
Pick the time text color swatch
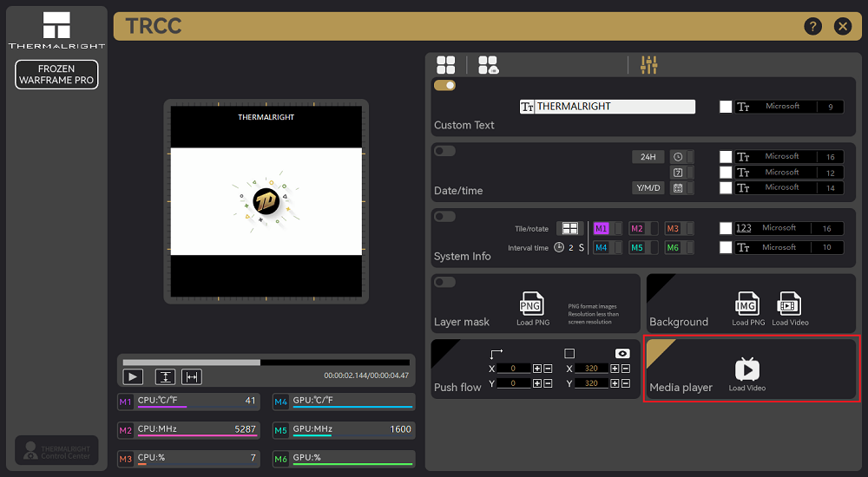[x=726, y=157]
